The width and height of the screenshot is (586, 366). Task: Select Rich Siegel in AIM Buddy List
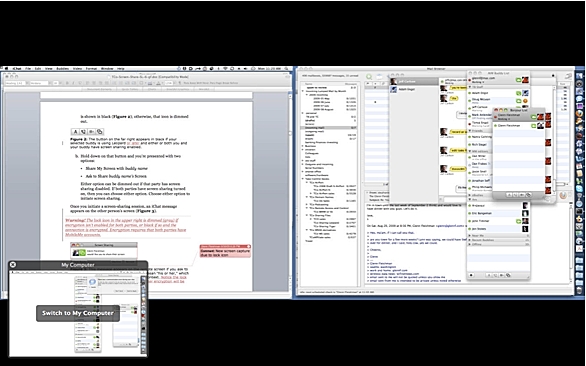coord(481,145)
